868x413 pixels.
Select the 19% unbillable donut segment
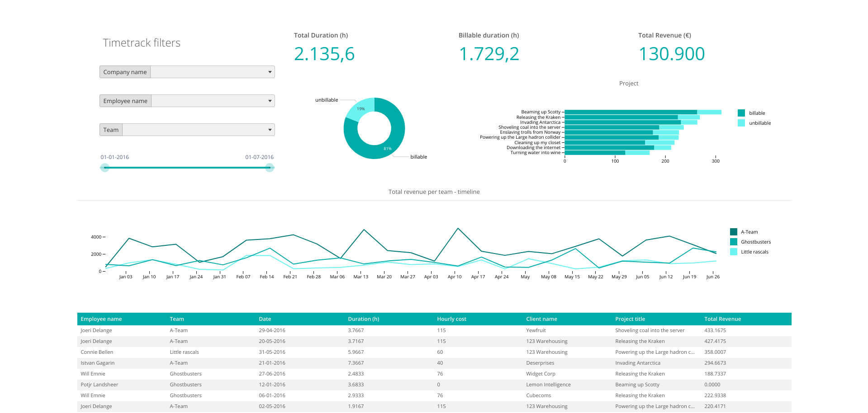click(x=360, y=108)
